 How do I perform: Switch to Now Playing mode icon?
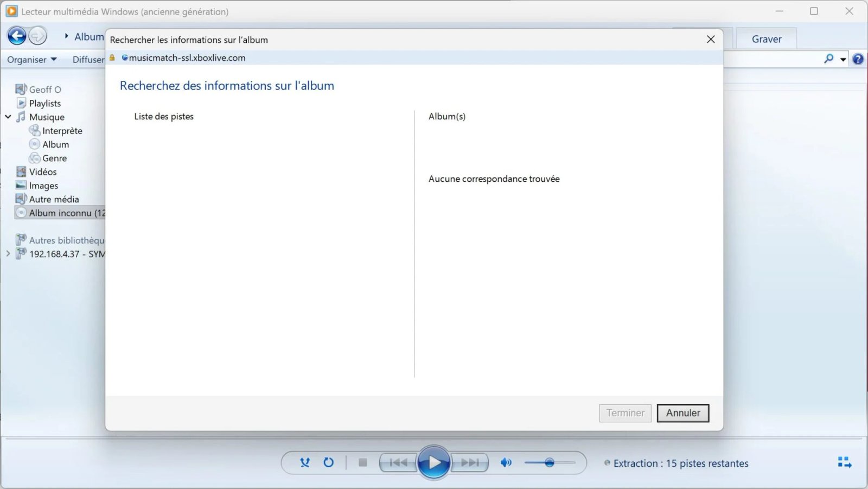click(x=844, y=462)
